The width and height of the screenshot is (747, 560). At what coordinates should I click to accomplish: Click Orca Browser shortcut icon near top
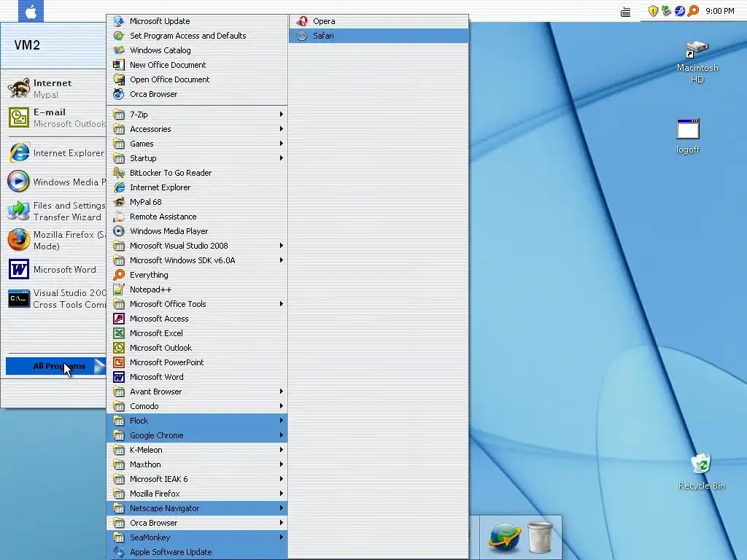point(119,94)
